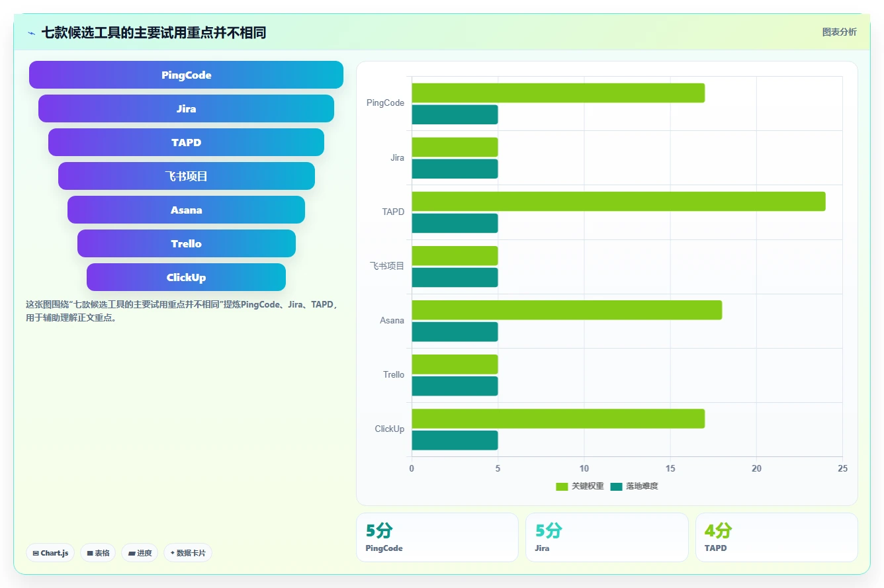Click the 进度 tag chip
This screenshot has width=884, height=588.
140,553
